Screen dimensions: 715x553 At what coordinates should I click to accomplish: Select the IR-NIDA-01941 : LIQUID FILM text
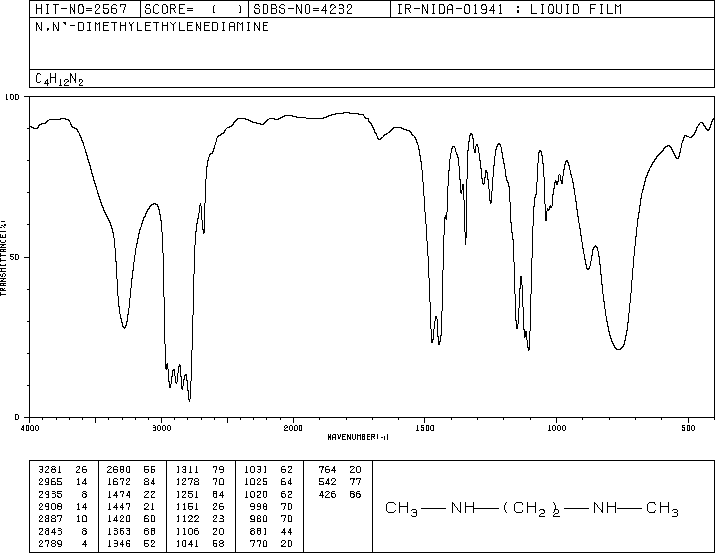click(x=509, y=9)
